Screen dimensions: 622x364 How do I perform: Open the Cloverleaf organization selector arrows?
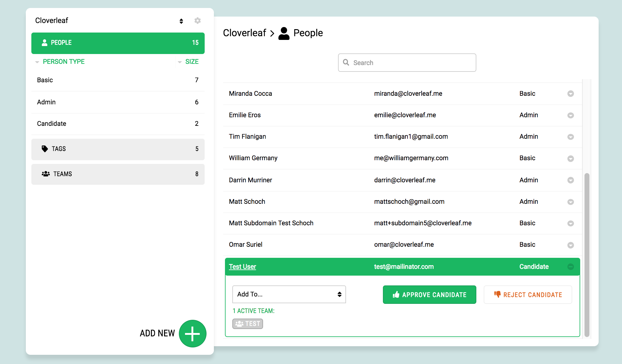[x=181, y=21]
